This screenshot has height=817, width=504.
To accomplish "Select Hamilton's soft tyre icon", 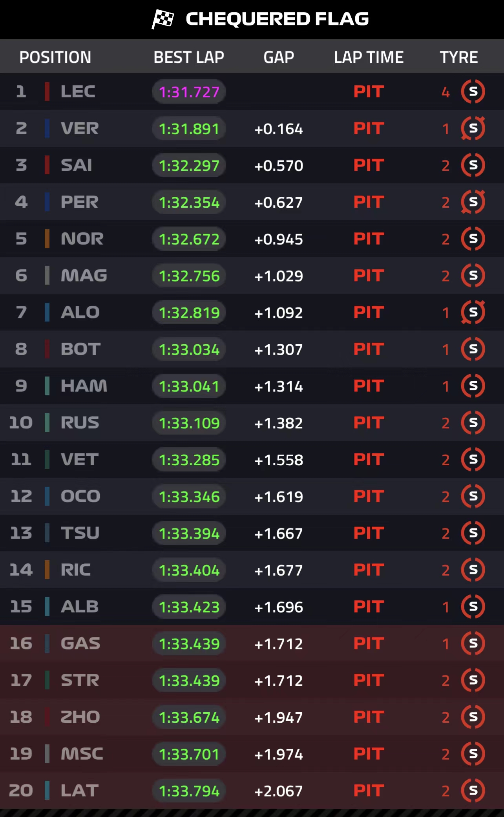I will pos(473,386).
